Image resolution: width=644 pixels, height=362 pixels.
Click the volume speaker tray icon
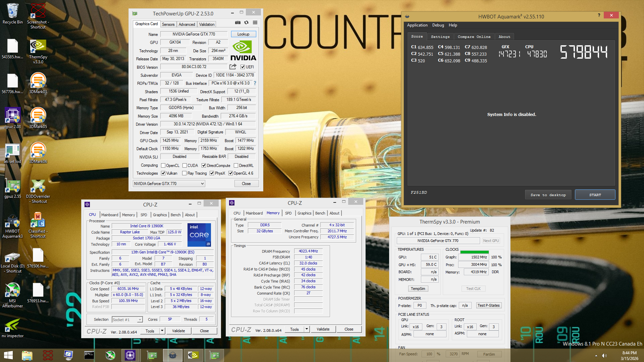coord(604,356)
